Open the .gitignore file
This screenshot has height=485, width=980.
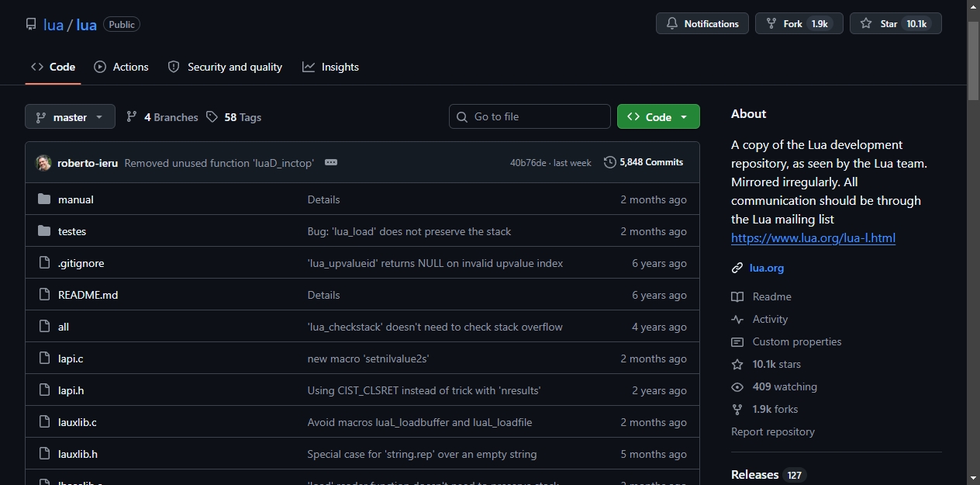click(81, 263)
